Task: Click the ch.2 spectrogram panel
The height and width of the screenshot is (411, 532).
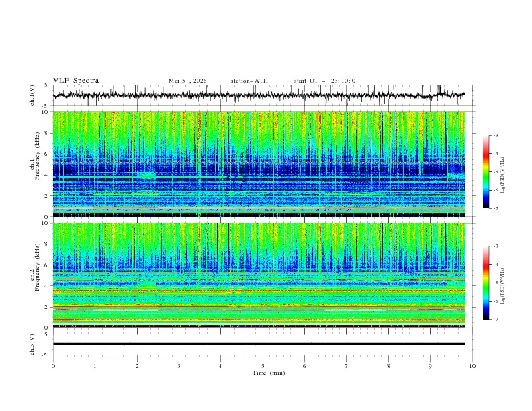Action: (x=259, y=275)
